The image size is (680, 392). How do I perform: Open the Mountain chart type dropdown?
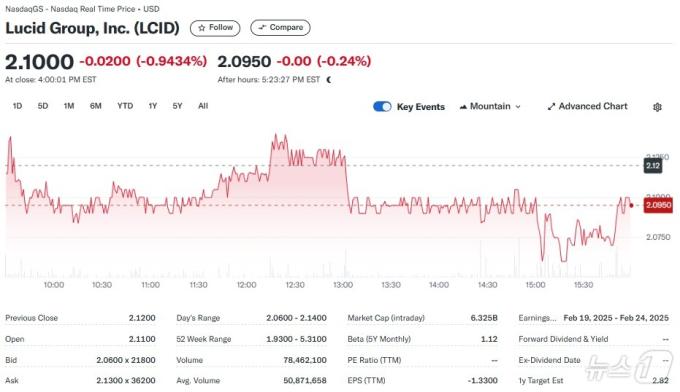[490, 107]
